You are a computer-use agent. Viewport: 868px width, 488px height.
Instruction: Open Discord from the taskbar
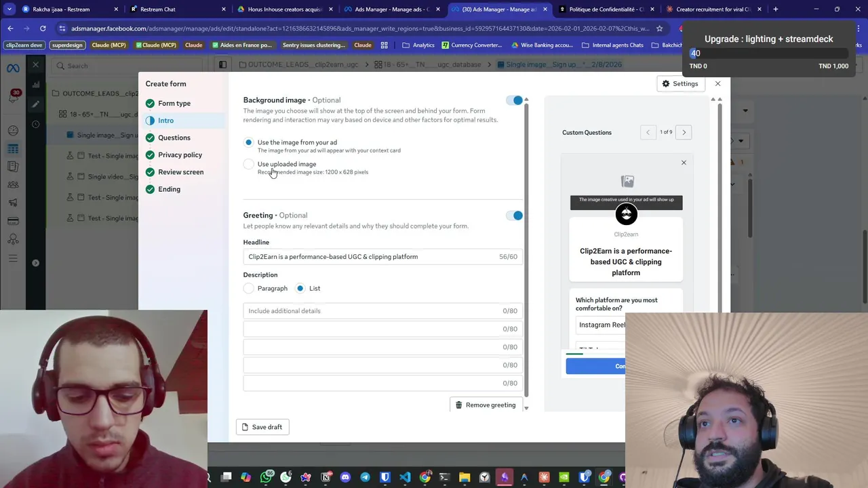point(345,477)
